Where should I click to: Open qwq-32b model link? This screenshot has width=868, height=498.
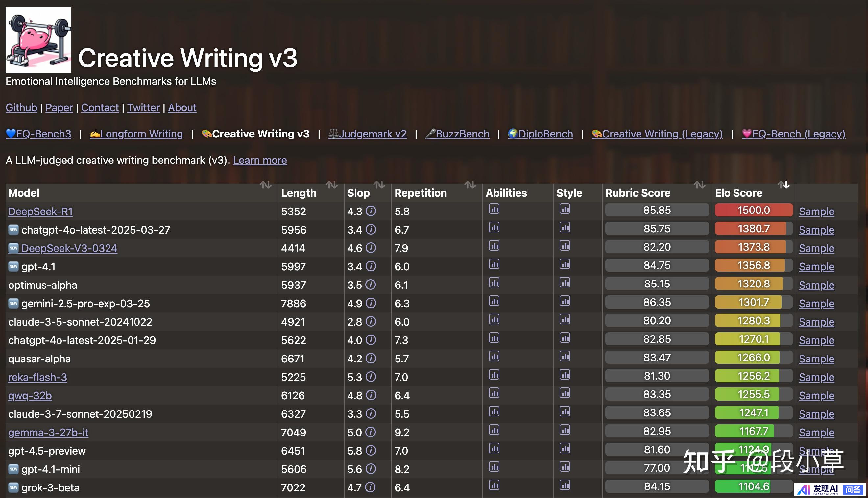(x=30, y=396)
